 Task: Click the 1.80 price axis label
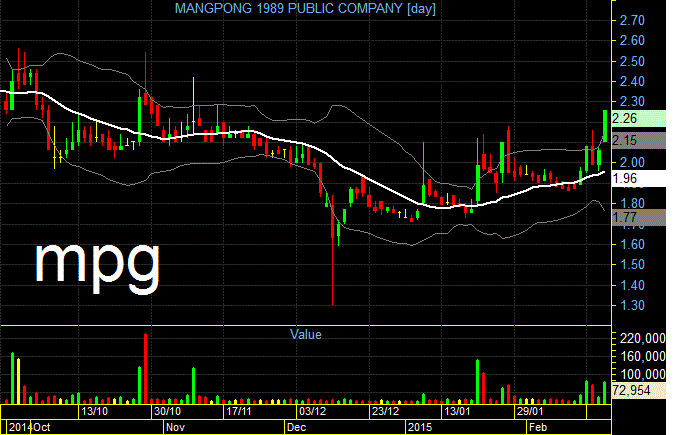[x=631, y=203]
